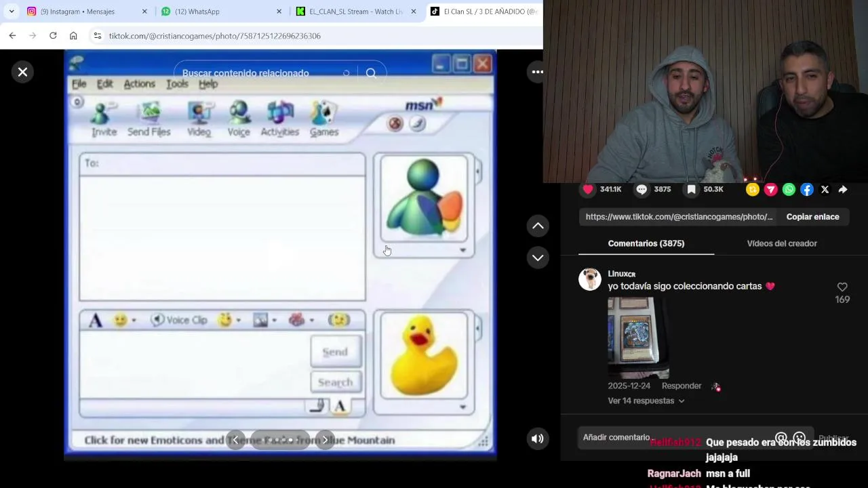The height and width of the screenshot is (488, 868).
Task: Click the Invite icon in MSN picture
Action: pos(104,119)
